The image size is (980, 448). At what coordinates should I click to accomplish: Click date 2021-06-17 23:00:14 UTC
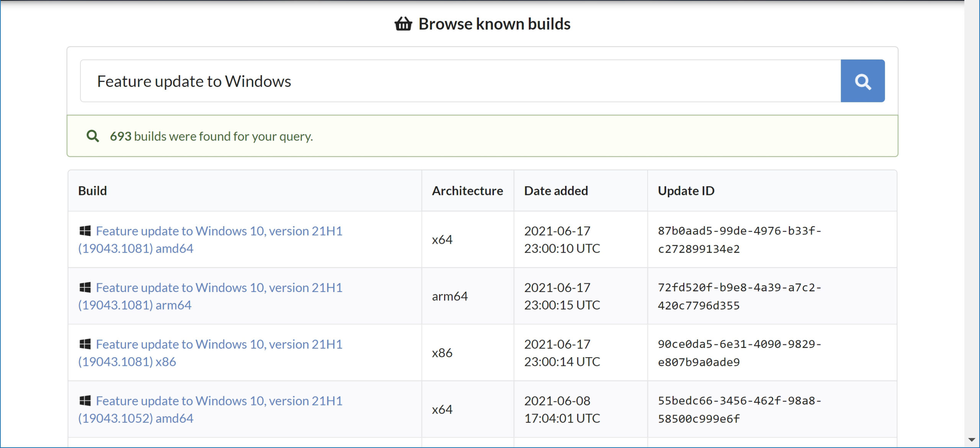(x=562, y=353)
